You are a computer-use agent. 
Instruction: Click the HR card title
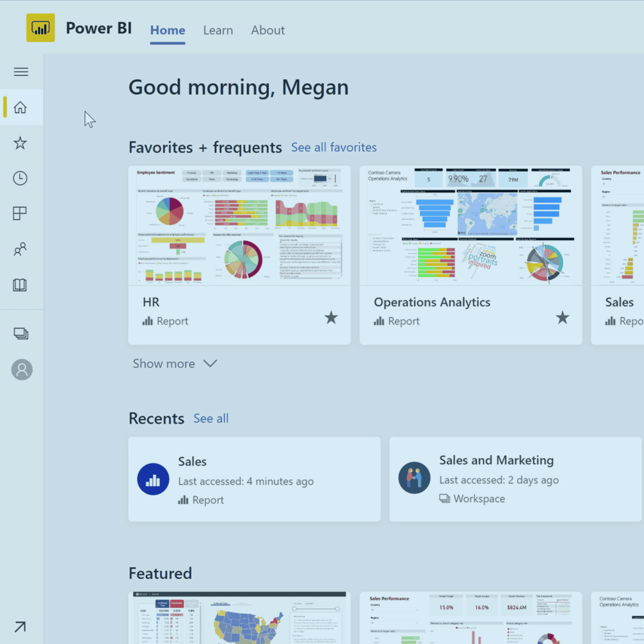coord(151,302)
